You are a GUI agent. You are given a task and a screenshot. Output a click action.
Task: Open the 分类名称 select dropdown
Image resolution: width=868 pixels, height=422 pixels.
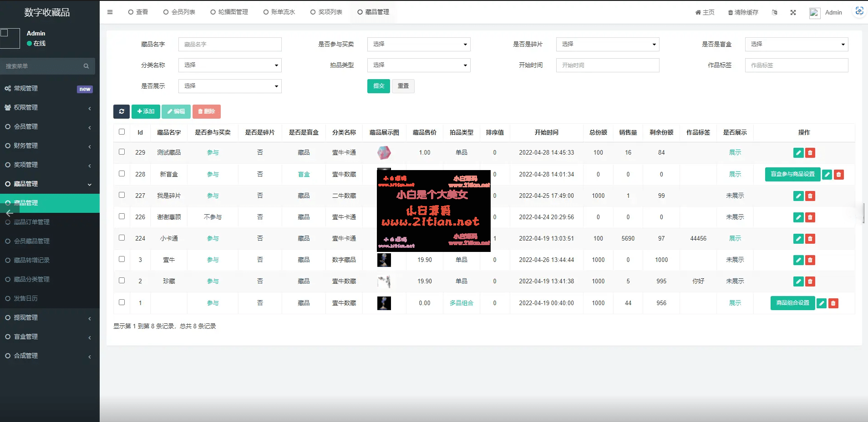[229, 65]
